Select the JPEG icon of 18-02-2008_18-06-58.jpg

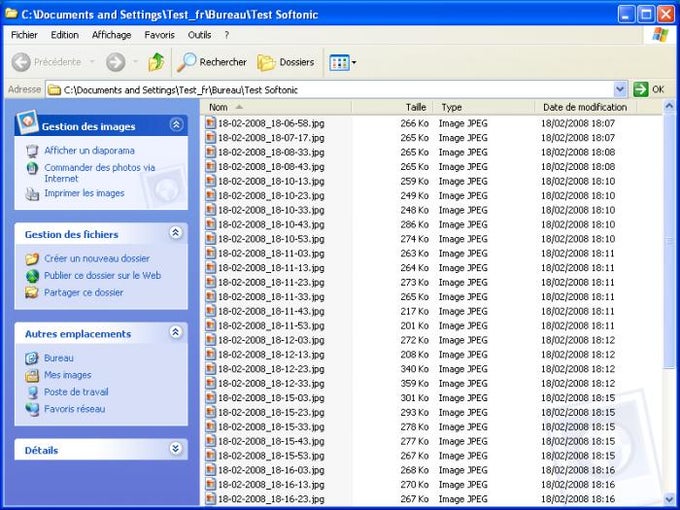tap(210, 123)
